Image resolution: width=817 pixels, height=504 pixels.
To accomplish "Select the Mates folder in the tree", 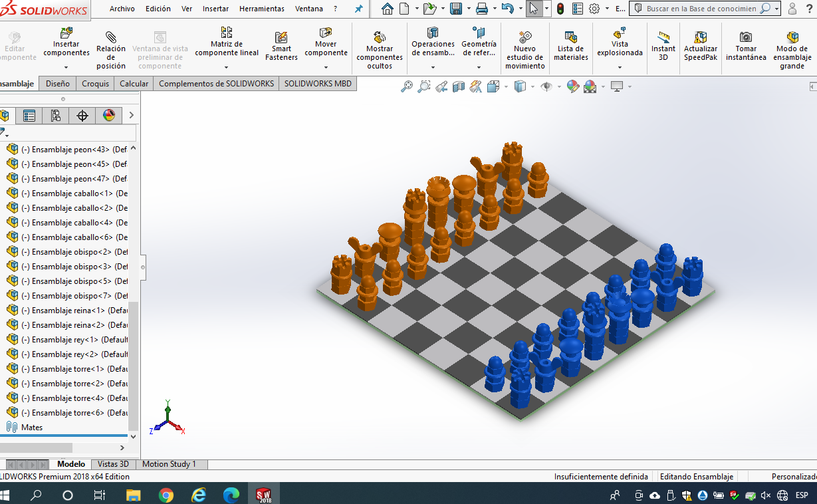I will pos(25,428).
